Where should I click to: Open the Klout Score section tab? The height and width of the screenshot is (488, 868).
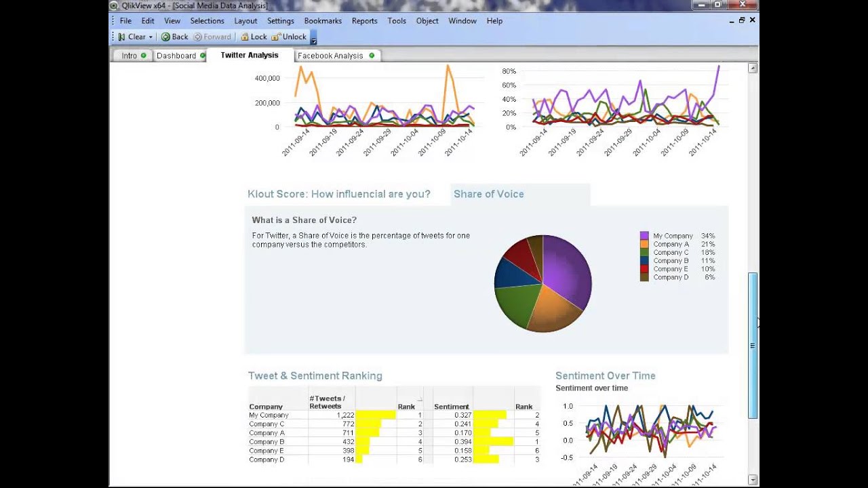pos(339,194)
